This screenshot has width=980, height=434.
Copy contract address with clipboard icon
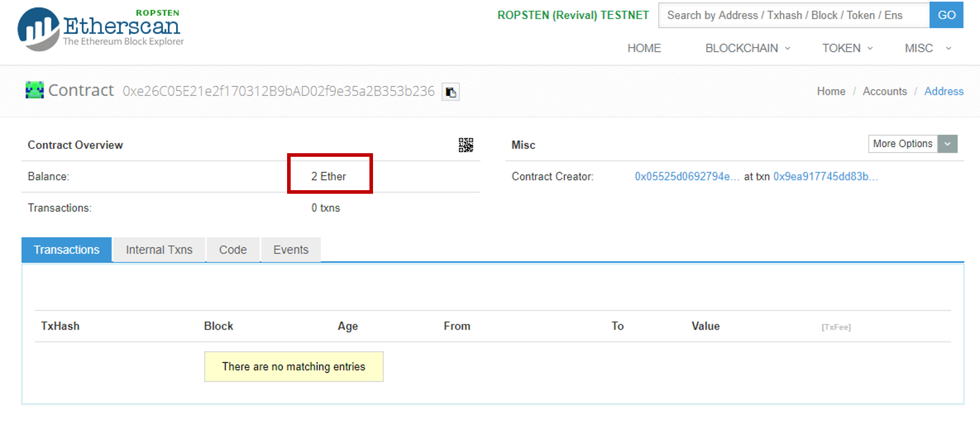451,92
